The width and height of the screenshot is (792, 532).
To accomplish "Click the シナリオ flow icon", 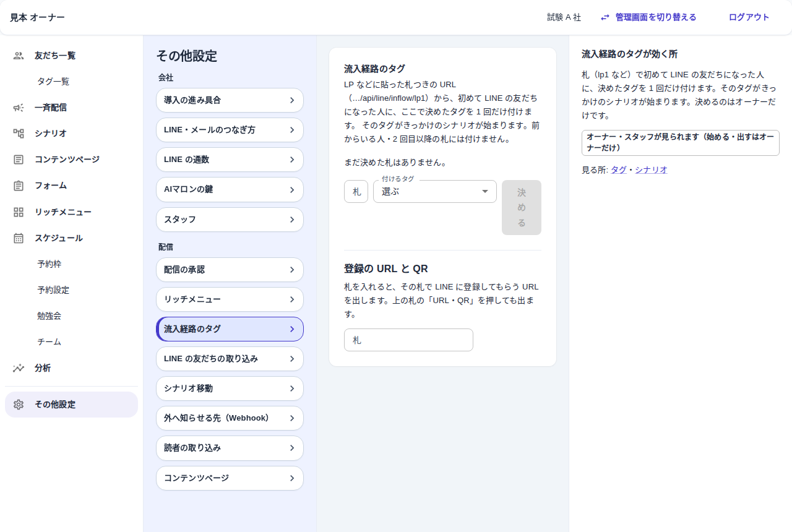I will coord(19,134).
